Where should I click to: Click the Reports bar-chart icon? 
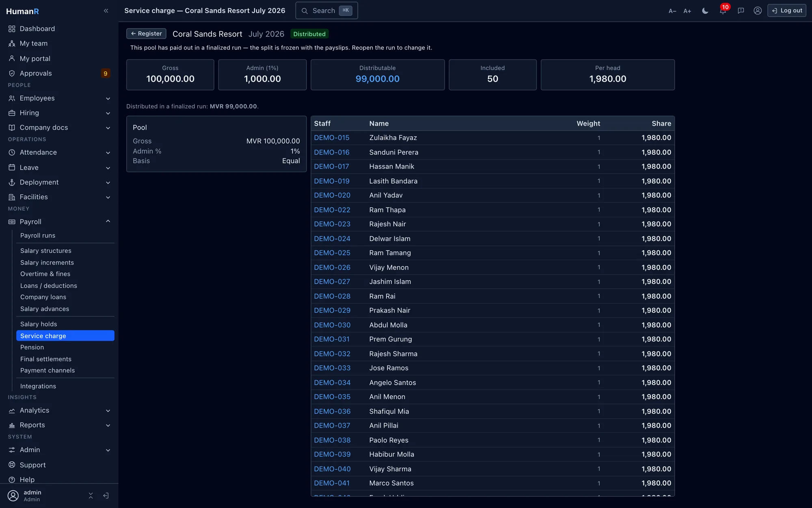tap(12, 425)
